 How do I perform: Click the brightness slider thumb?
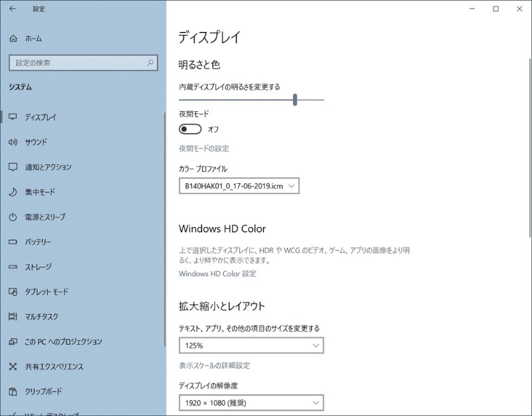pos(295,99)
